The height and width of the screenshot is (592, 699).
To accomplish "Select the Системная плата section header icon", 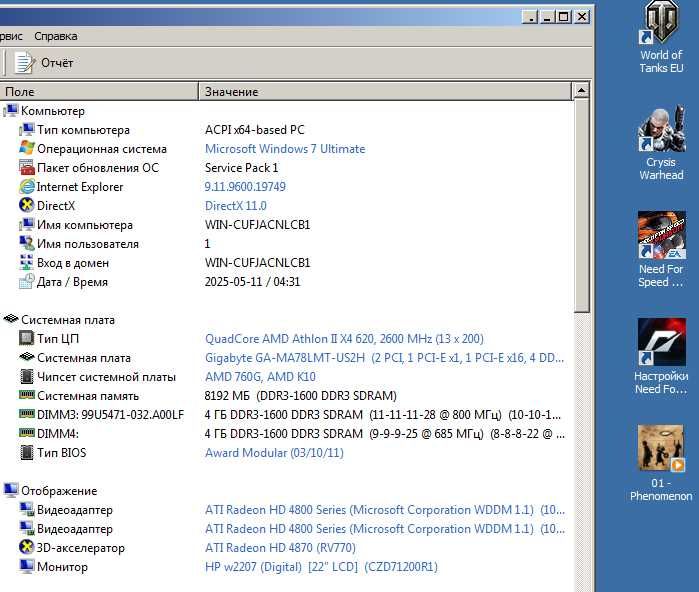I will coord(11,319).
